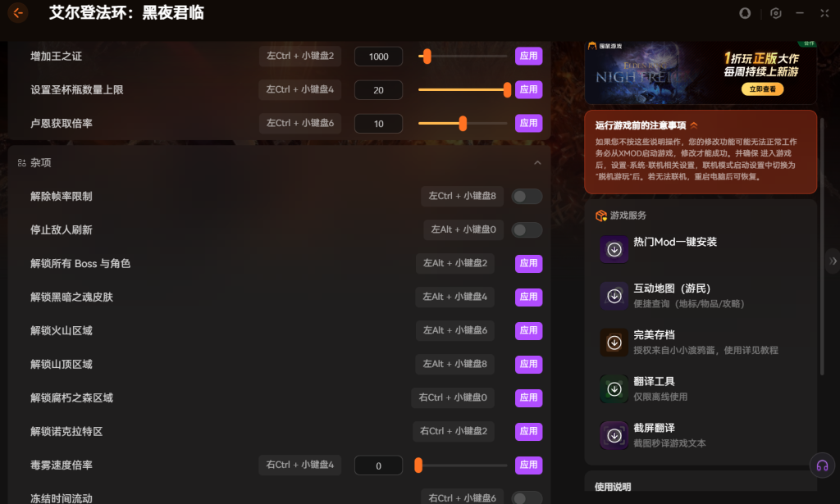Collapse the 运行游戏前的注意事项 notice
This screenshot has width=840, height=504.
(694, 125)
